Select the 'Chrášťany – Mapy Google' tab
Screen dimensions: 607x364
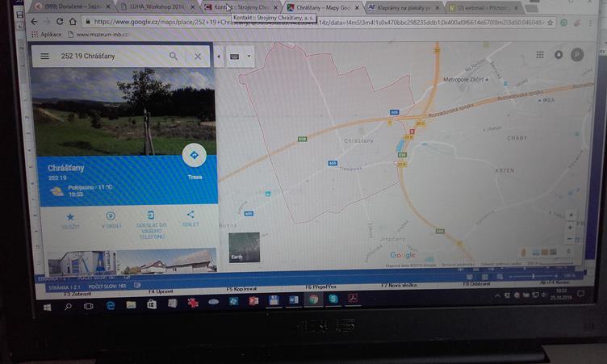[323, 7]
